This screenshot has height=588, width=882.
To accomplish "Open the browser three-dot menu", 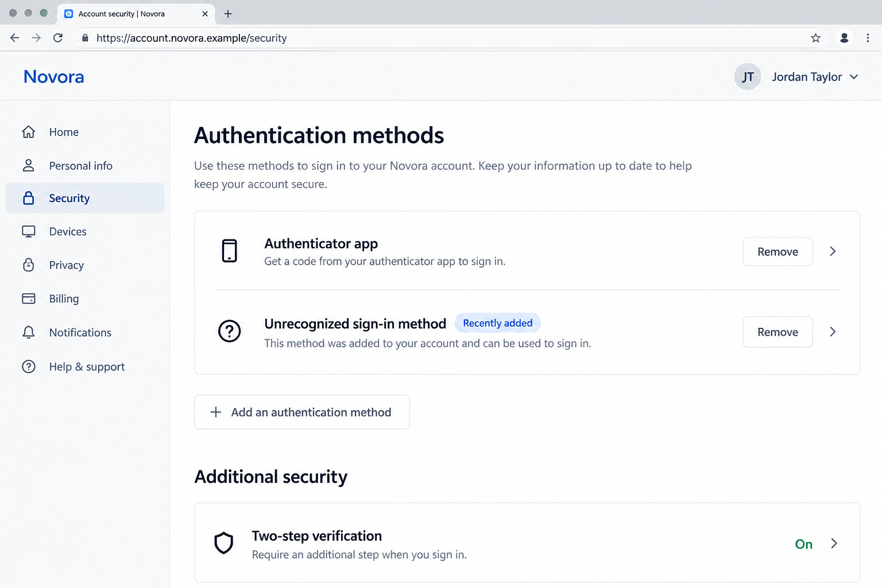I will (868, 38).
